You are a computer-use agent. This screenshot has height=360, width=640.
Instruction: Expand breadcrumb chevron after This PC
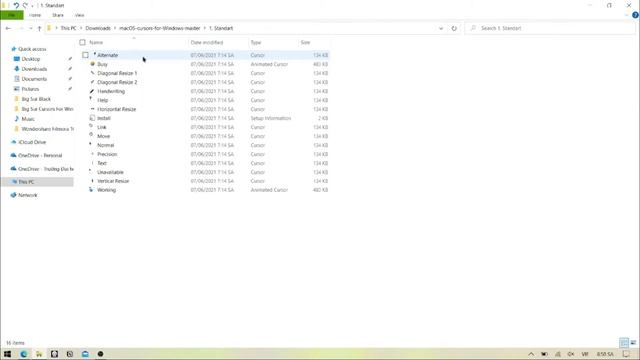point(81,28)
